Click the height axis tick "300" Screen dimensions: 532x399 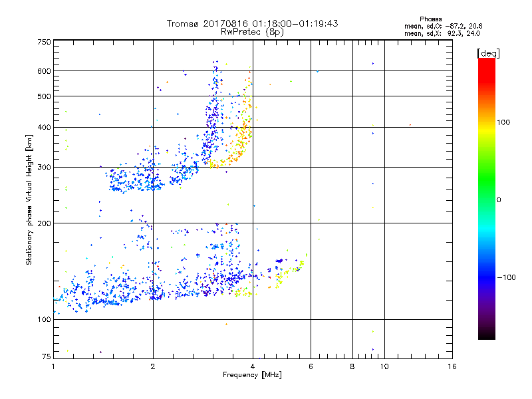[44, 168]
